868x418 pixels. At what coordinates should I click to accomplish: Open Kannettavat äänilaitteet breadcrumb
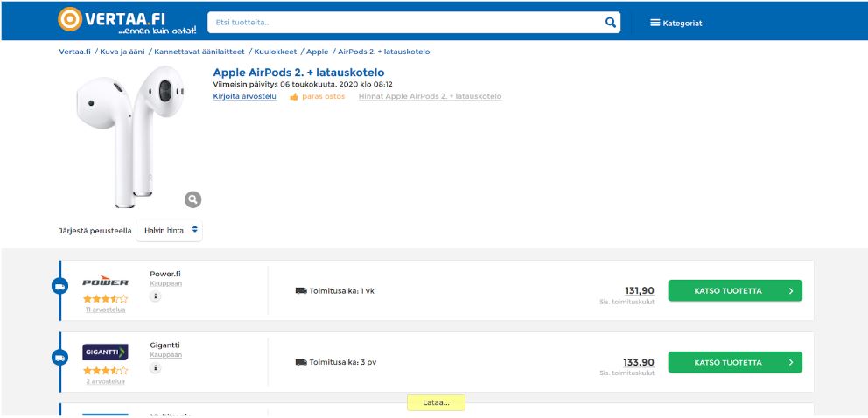[199, 52]
